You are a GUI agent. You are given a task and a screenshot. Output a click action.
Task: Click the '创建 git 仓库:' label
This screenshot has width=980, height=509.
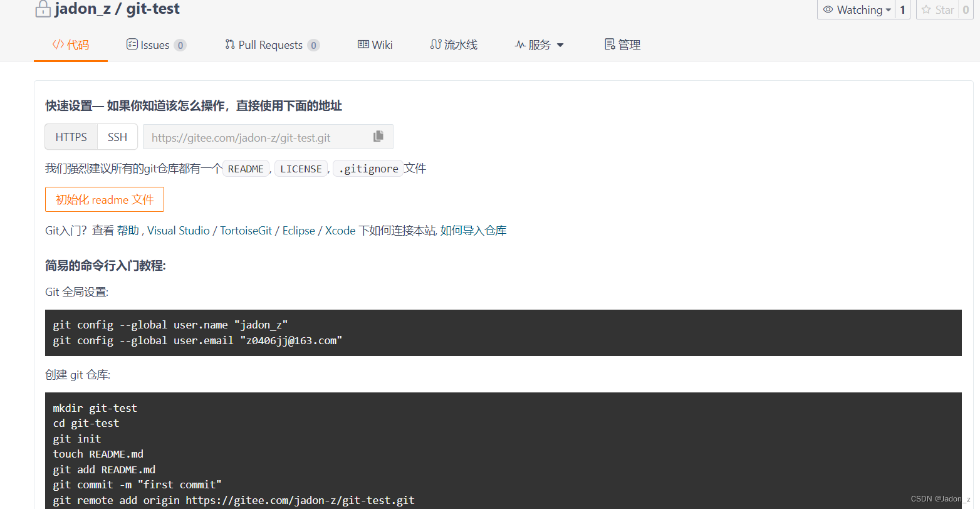[78, 375]
